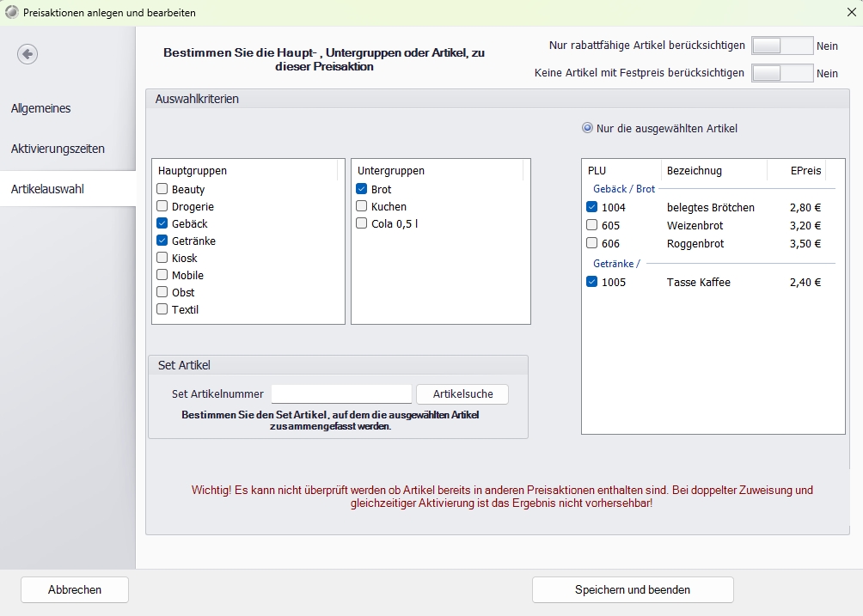The width and height of the screenshot is (863, 616).
Task: Toggle 'Nur rabattfähige Artikel berücksichtigen' switch
Action: 781,46
